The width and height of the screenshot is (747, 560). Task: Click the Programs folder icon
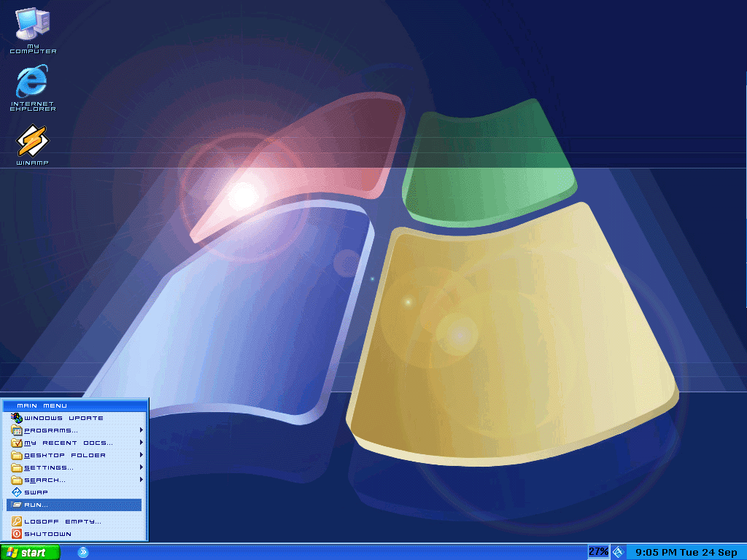click(17, 430)
